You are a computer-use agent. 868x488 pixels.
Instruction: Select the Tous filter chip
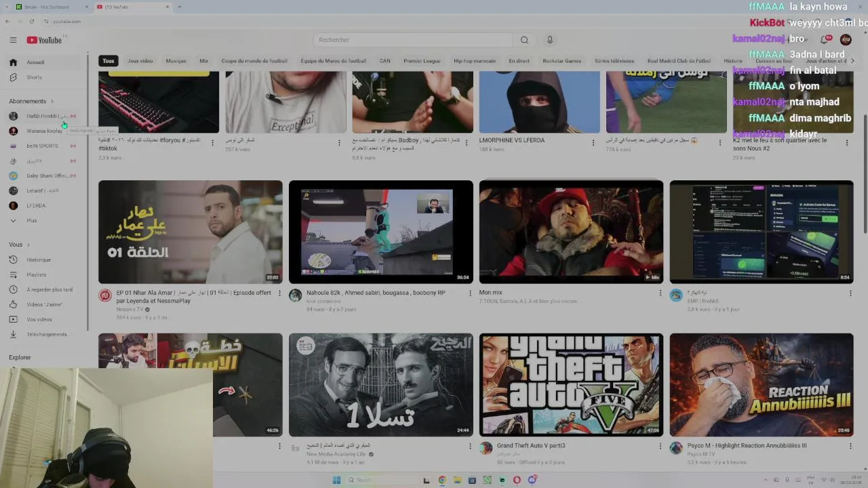(108, 61)
